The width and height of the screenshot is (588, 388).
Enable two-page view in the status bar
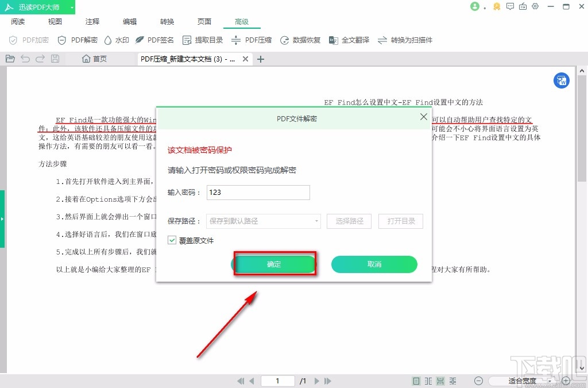click(429, 381)
